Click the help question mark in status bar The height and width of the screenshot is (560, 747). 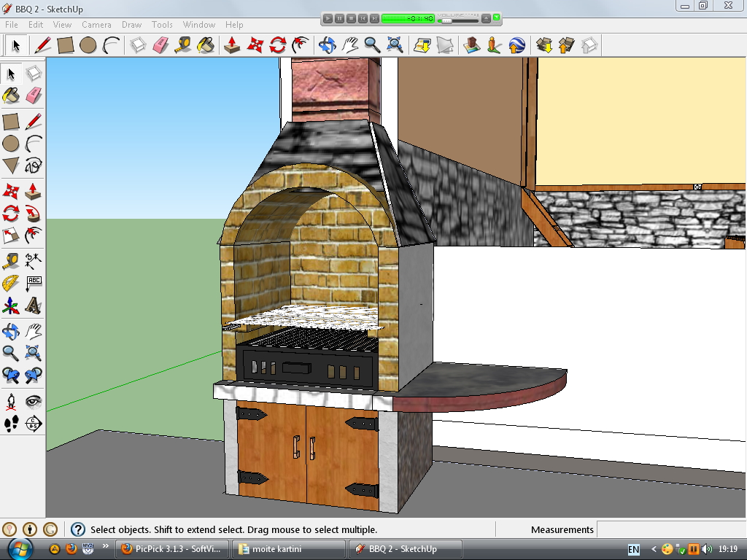tap(77, 529)
